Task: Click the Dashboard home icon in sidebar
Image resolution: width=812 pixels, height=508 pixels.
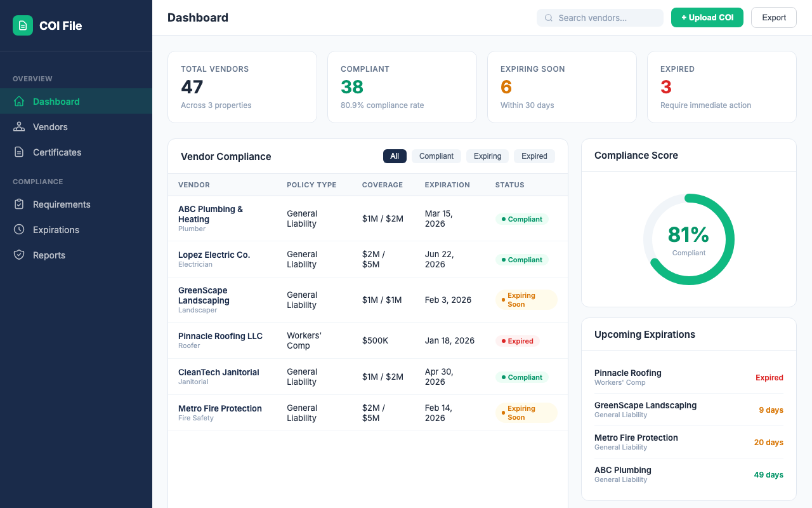Action: point(19,101)
